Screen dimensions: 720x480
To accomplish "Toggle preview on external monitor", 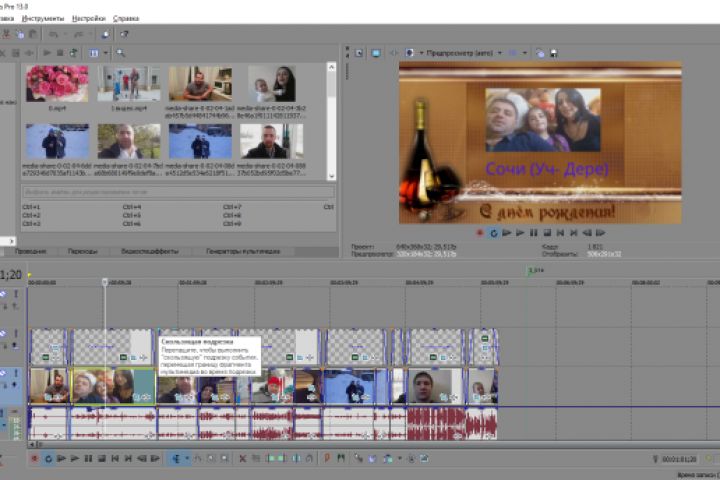I will pos(376,53).
